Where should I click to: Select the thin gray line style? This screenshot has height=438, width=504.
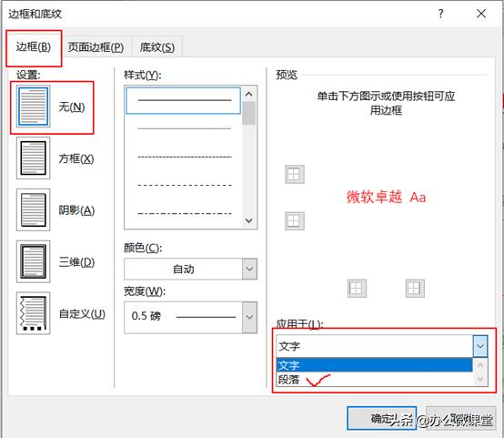pos(185,128)
